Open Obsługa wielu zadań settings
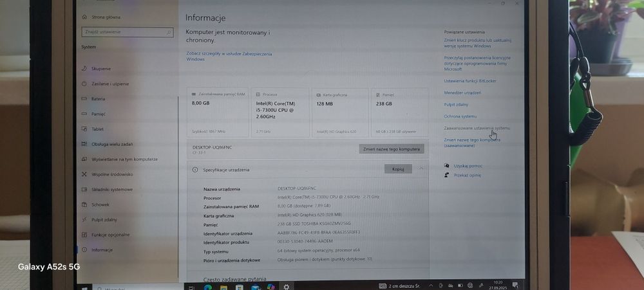Viewport: 644px width, 290px height. [112, 144]
